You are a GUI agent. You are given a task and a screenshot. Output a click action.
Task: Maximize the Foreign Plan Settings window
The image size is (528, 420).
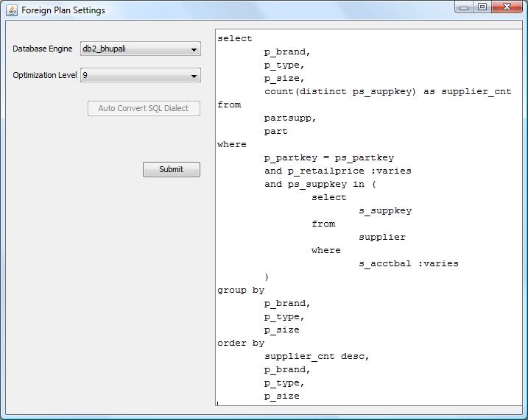[x=482, y=7]
